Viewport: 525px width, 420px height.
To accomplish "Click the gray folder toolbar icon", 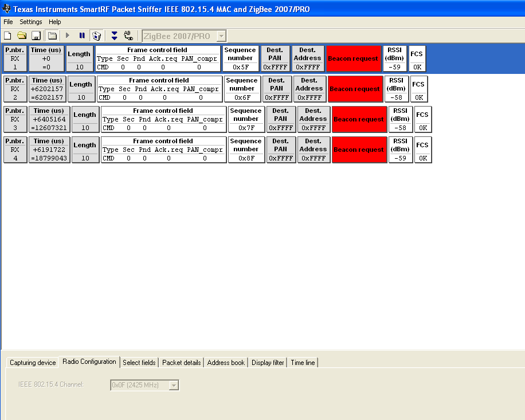I will tap(52, 36).
